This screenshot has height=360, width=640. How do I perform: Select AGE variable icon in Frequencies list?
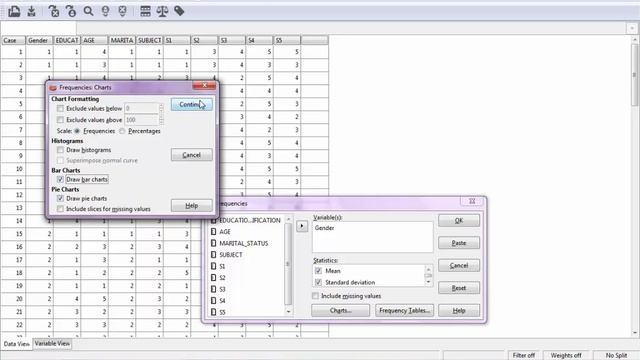pos(213,231)
